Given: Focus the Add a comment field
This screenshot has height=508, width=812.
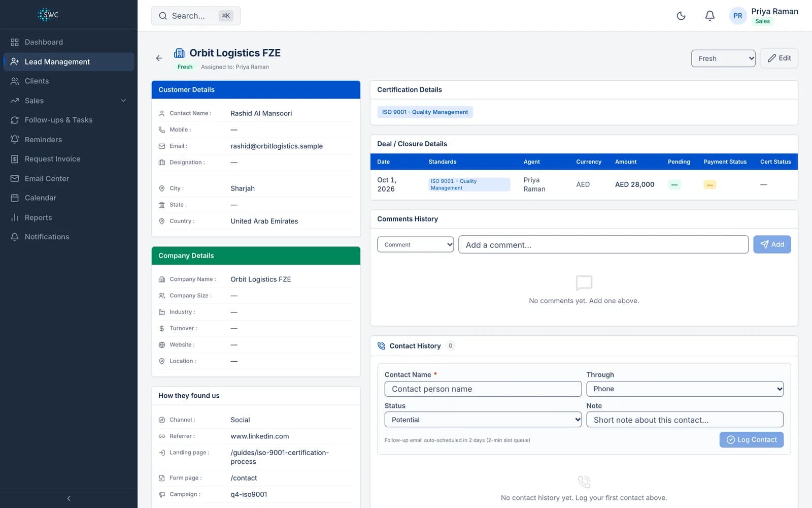Looking at the screenshot, I should click(x=603, y=244).
